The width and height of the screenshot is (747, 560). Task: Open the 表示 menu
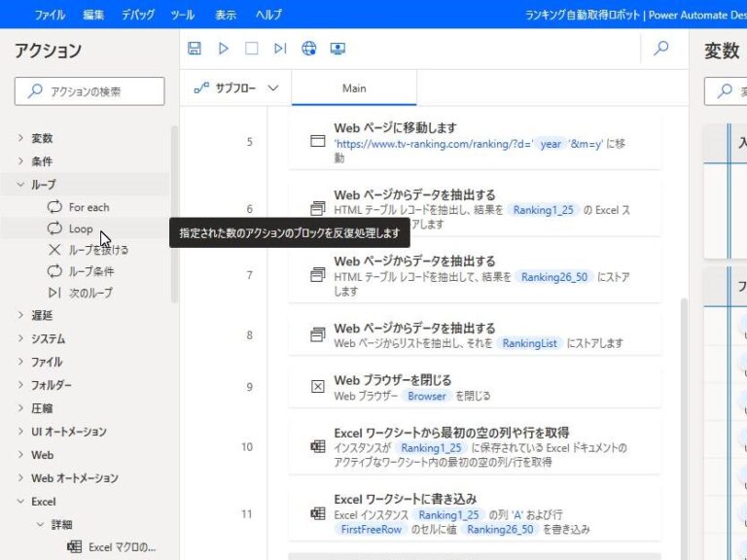coord(226,15)
